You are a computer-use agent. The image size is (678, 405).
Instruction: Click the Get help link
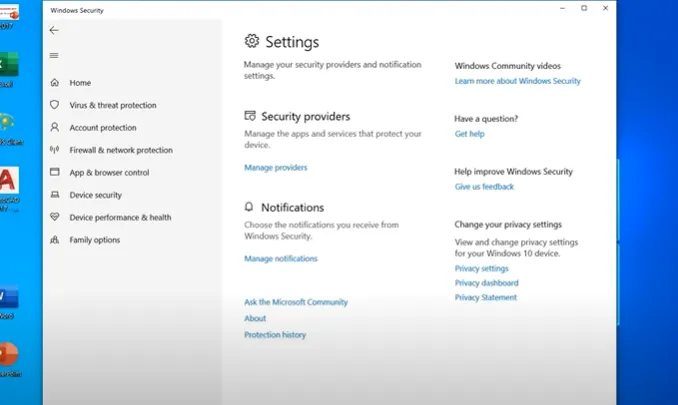pos(470,134)
